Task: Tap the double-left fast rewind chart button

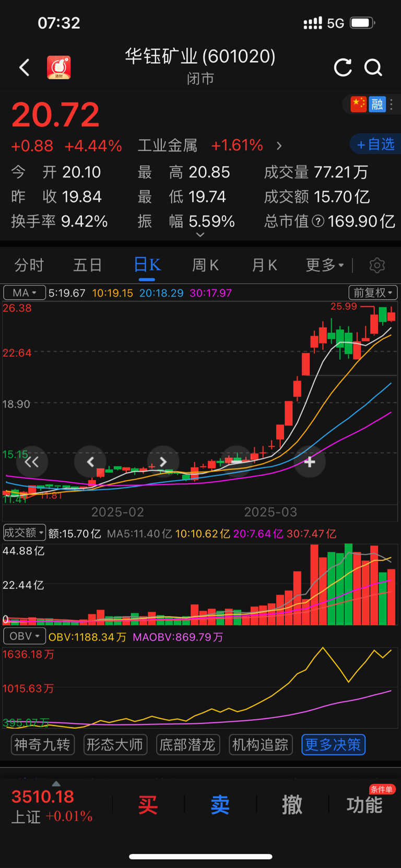Action: [x=32, y=462]
